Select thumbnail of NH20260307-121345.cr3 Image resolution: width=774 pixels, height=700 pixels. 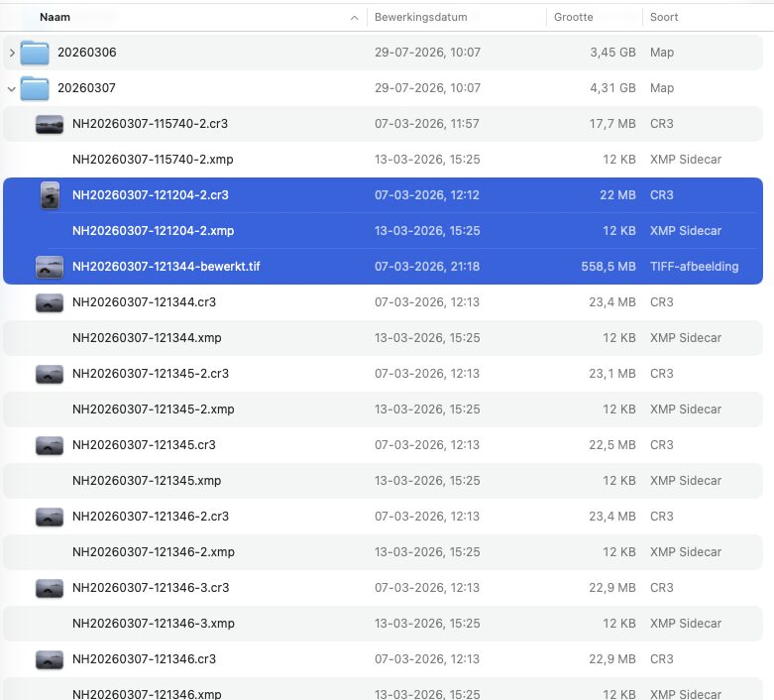[50, 445]
